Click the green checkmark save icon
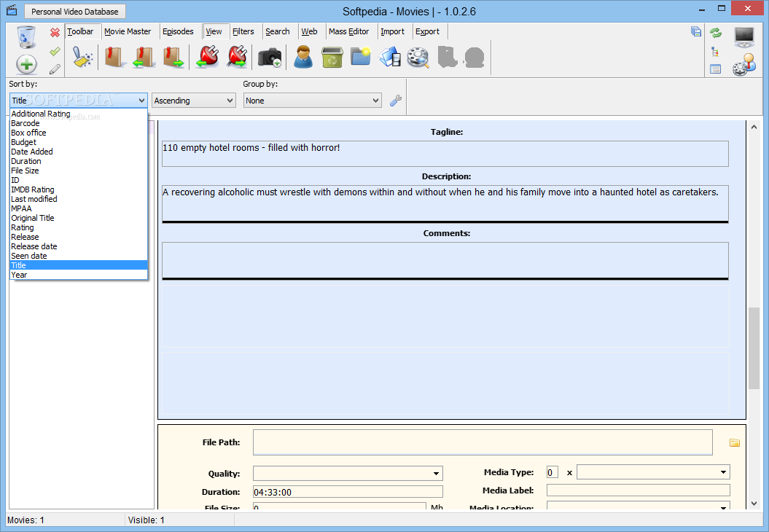Viewport: 769px width, 532px height. [x=55, y=51]
